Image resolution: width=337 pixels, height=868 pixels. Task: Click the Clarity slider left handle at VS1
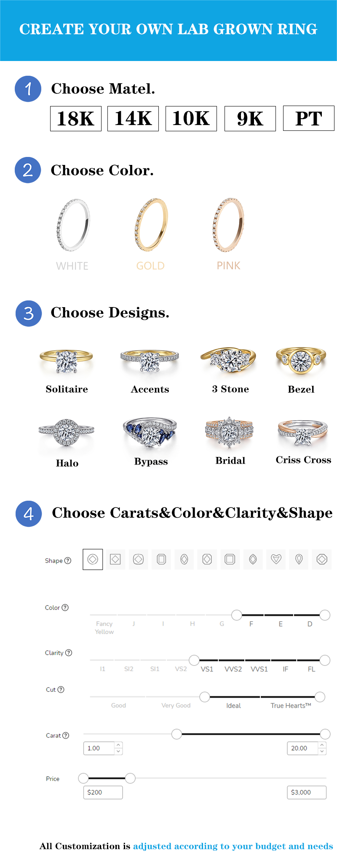[194, 660]
